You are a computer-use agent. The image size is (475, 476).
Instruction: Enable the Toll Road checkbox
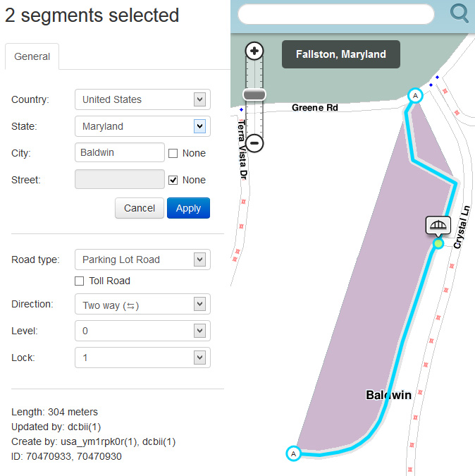[x=80, y=281]
